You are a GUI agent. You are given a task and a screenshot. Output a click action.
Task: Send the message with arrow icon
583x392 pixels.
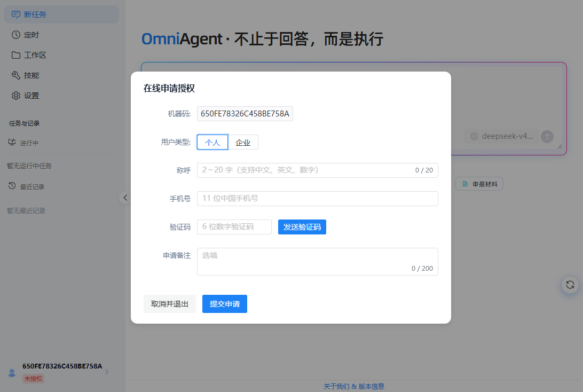pyautogui.click(x=547, y=137)
